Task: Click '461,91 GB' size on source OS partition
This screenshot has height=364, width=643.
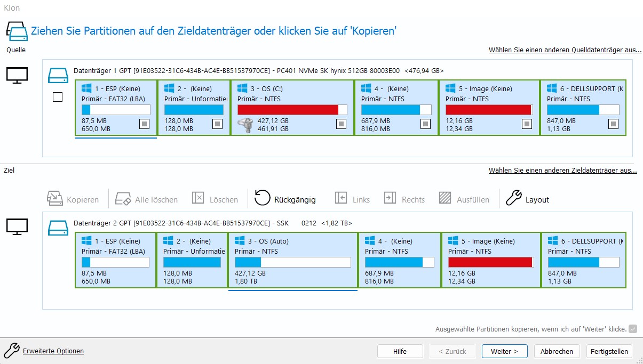Action: tap(273, 128)
